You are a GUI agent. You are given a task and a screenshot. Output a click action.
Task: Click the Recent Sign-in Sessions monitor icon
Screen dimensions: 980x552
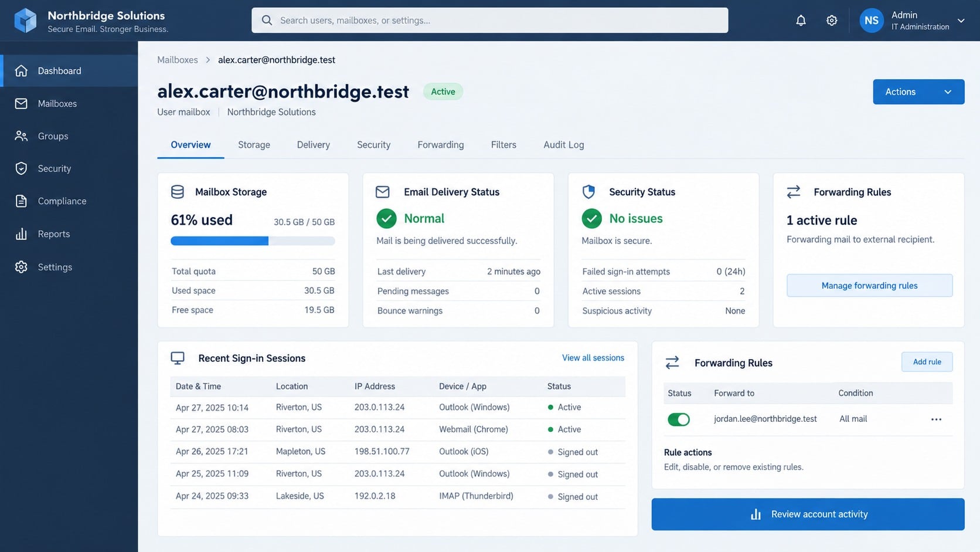click(x=178, y=358)
